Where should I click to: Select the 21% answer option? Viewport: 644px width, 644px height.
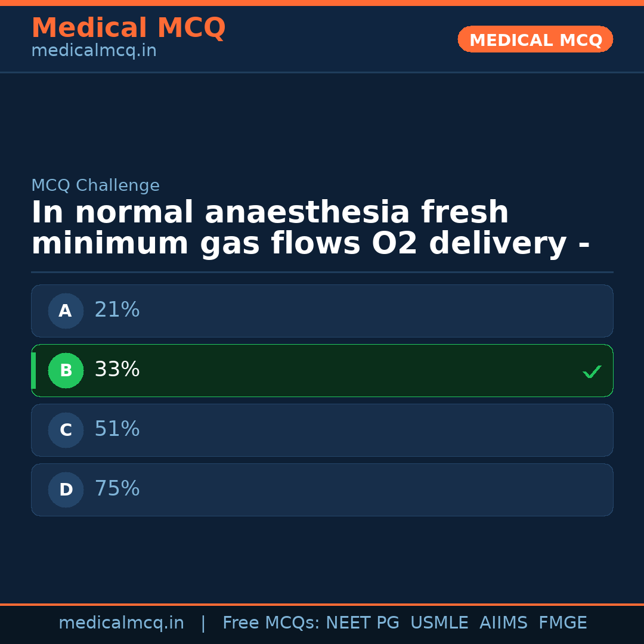(x=322, y=311)
